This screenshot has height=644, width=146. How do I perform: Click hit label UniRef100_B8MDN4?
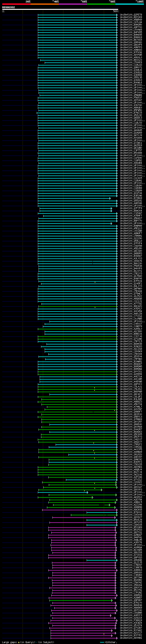pos(131,369)
